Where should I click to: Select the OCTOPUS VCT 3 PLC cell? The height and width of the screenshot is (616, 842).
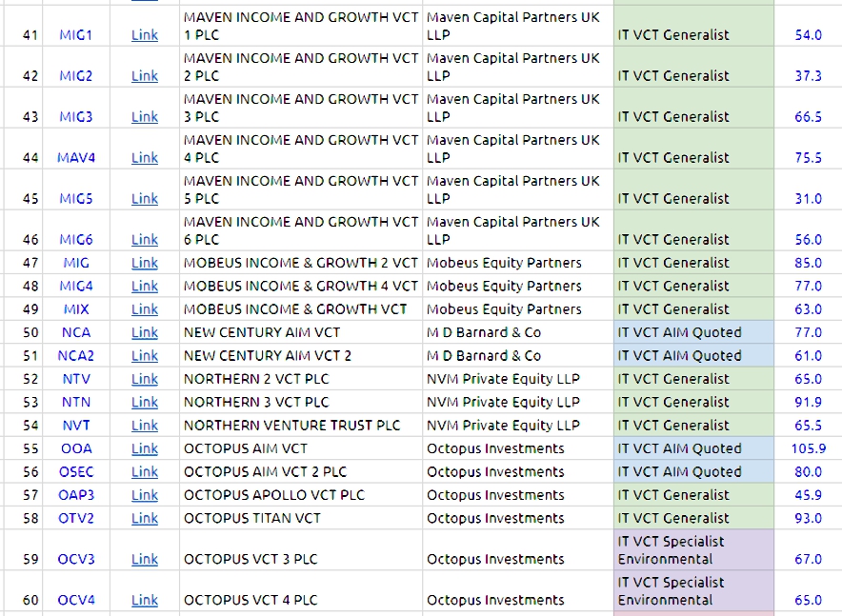point(301,550)
